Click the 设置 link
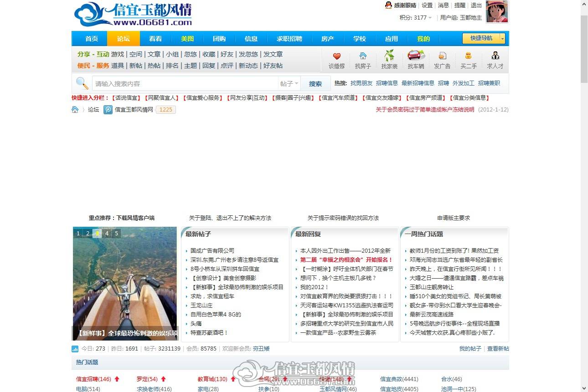 427,5
